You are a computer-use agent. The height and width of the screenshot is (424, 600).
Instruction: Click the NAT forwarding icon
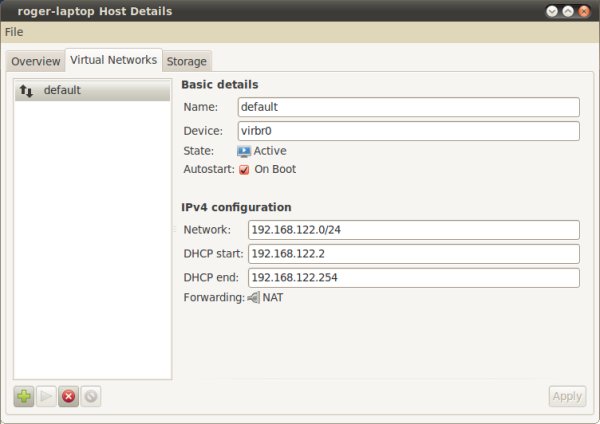click(x=253, y=297)
